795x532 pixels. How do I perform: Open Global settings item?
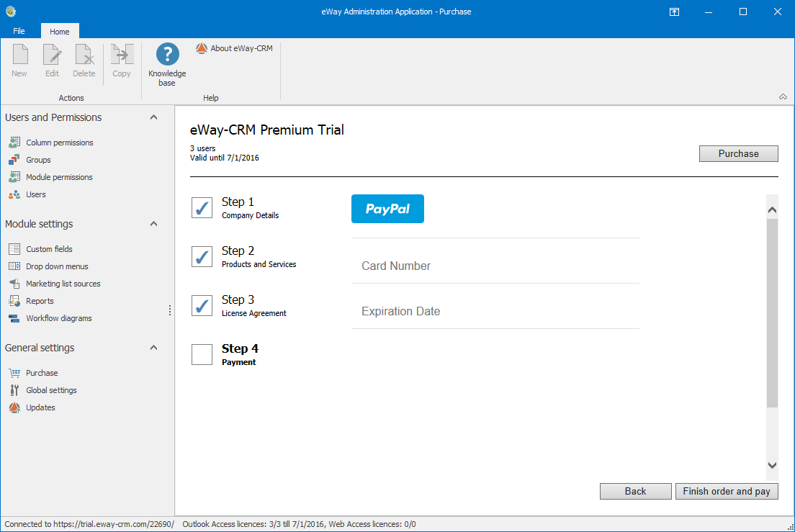click(51, 390)
